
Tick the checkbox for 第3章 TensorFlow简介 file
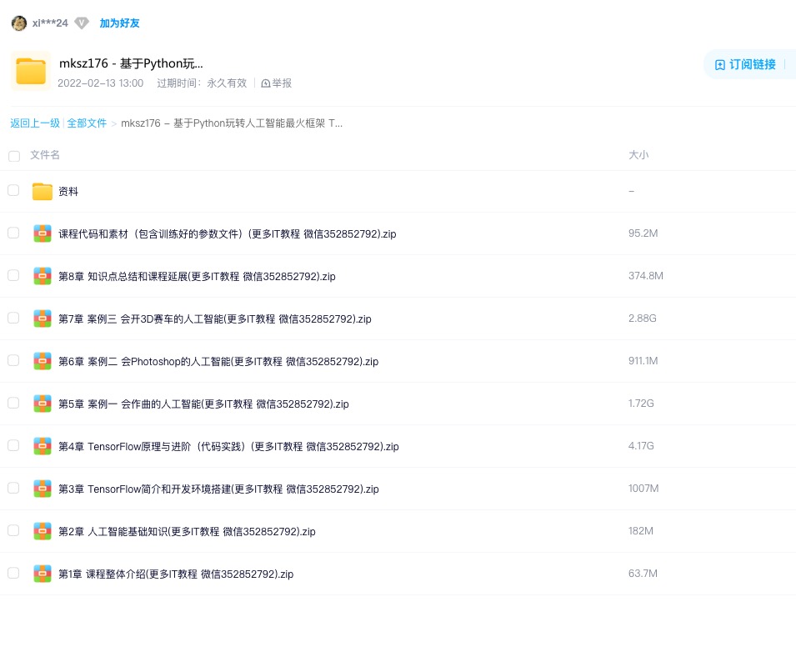click(13, 488)
